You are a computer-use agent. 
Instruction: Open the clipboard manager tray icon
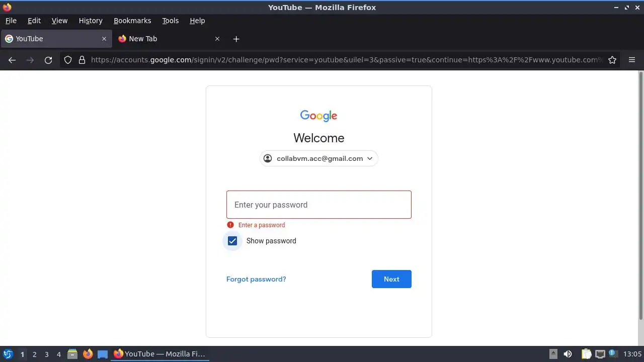[x=586, y=354]
